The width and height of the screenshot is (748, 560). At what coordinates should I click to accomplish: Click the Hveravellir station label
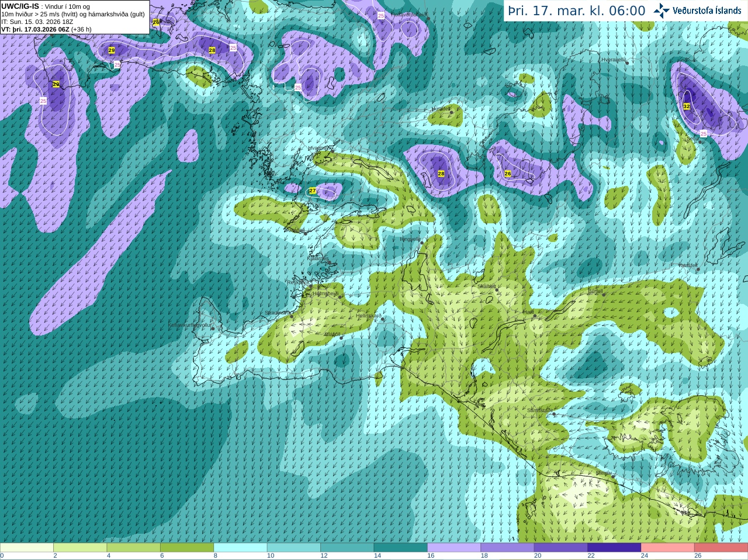pyautogui.click(x=614, y=60)
